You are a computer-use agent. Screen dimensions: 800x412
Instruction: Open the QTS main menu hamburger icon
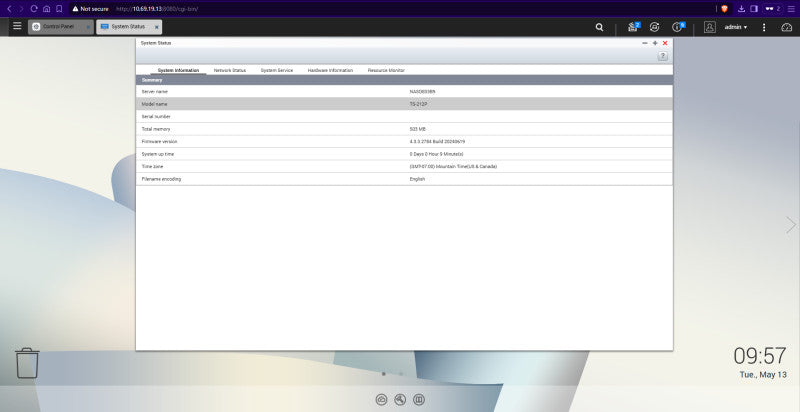[17, 26]
